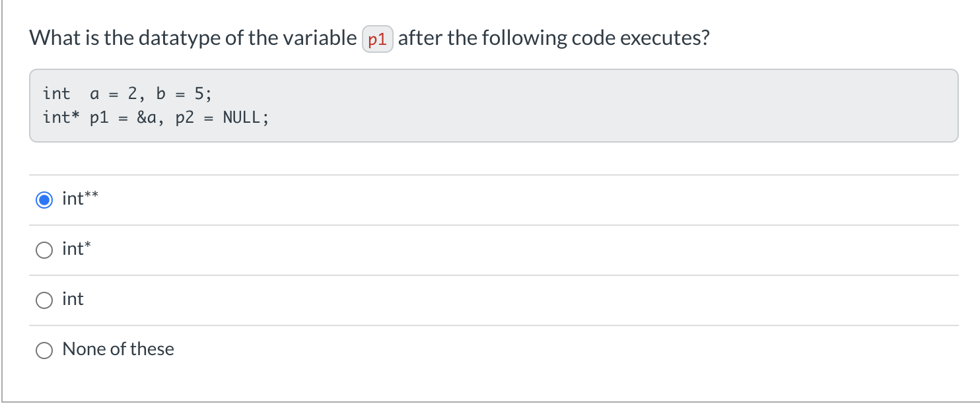980x404 pixels.
Task: Select the int** radio button
Action: (44, 199)
